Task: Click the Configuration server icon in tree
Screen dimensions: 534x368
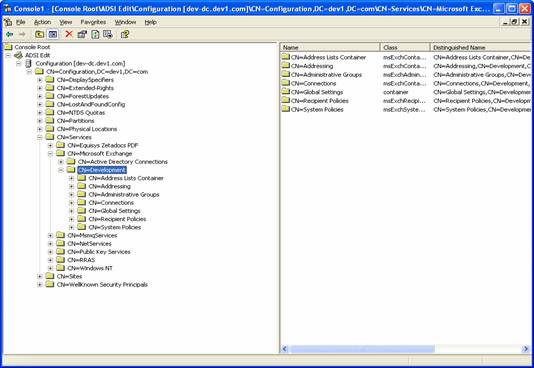Action: pos(29,63)
